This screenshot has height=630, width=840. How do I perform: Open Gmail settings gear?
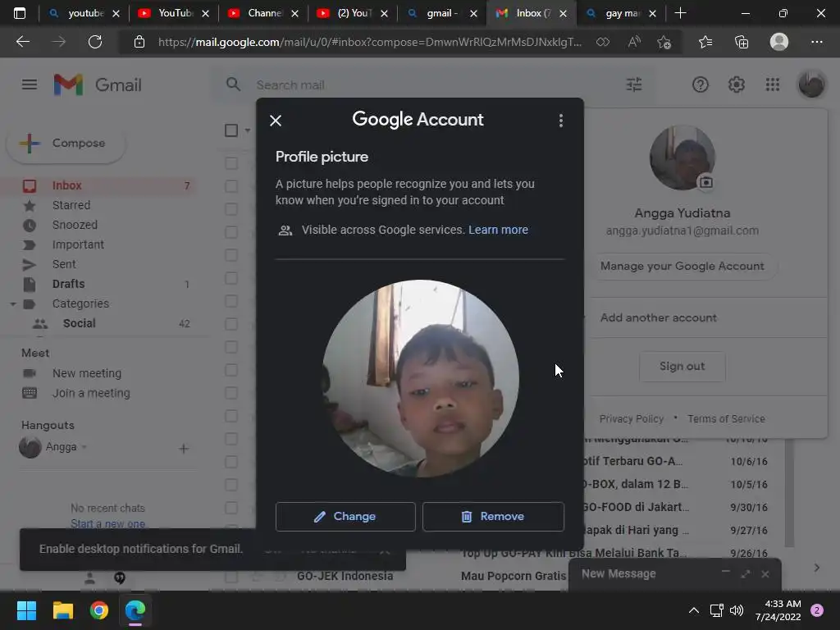tap(736, 84)
